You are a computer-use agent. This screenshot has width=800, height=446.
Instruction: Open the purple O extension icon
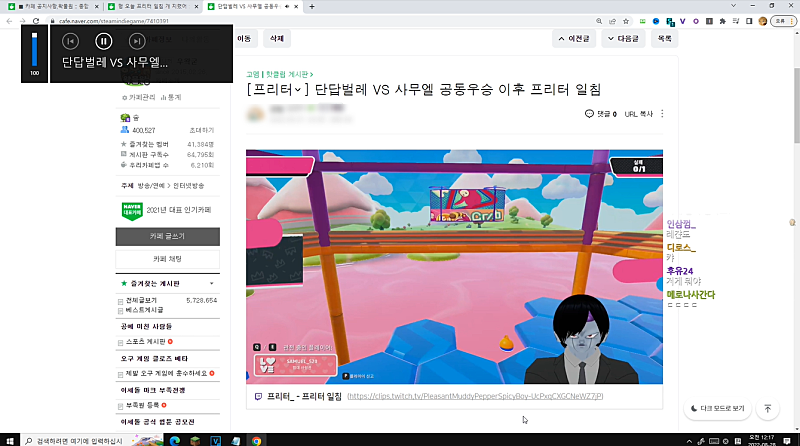[696, 21]
